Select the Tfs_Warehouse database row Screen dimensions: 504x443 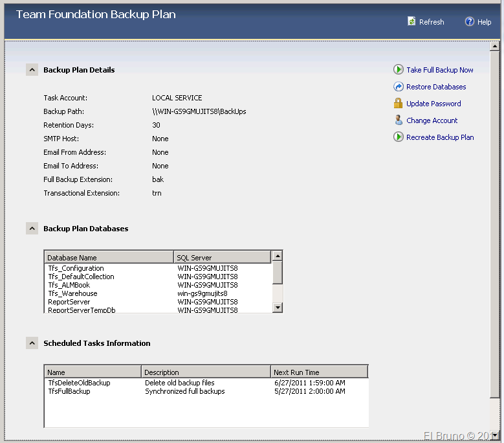(72, 293)
